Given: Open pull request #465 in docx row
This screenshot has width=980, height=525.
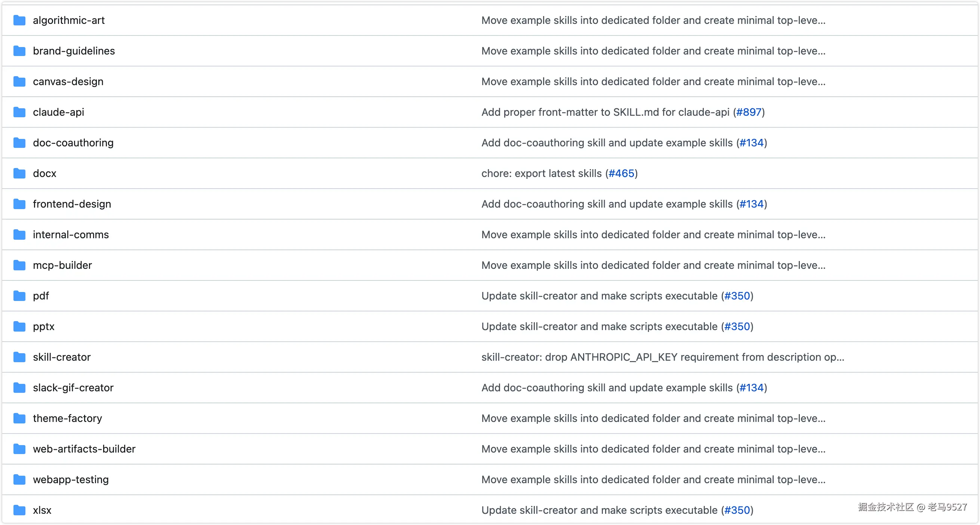Looking at the screenshot, I should pos(621,173).
